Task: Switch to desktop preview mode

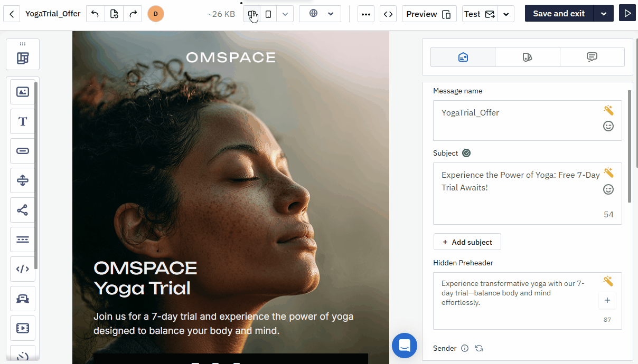Action: pos(252,14)
